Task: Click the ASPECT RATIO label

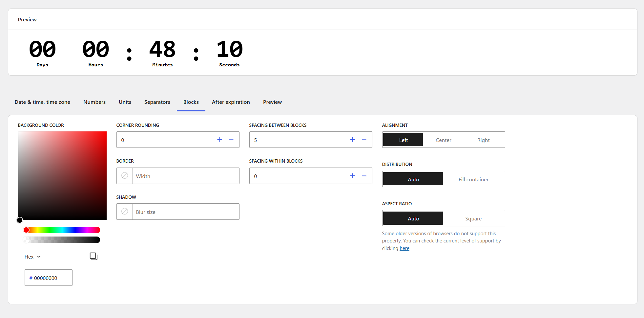Action: (397, 204)
